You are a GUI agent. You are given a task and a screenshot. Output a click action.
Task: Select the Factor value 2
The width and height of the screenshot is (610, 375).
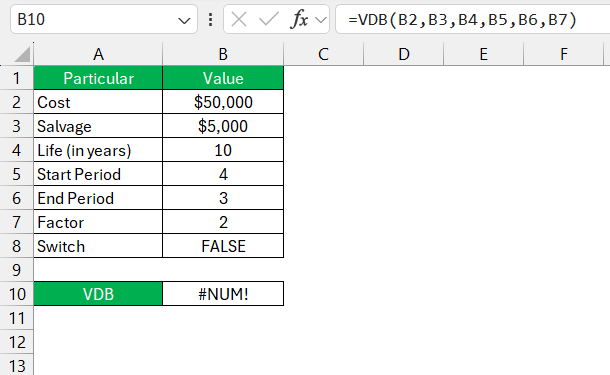pos(223,222)
